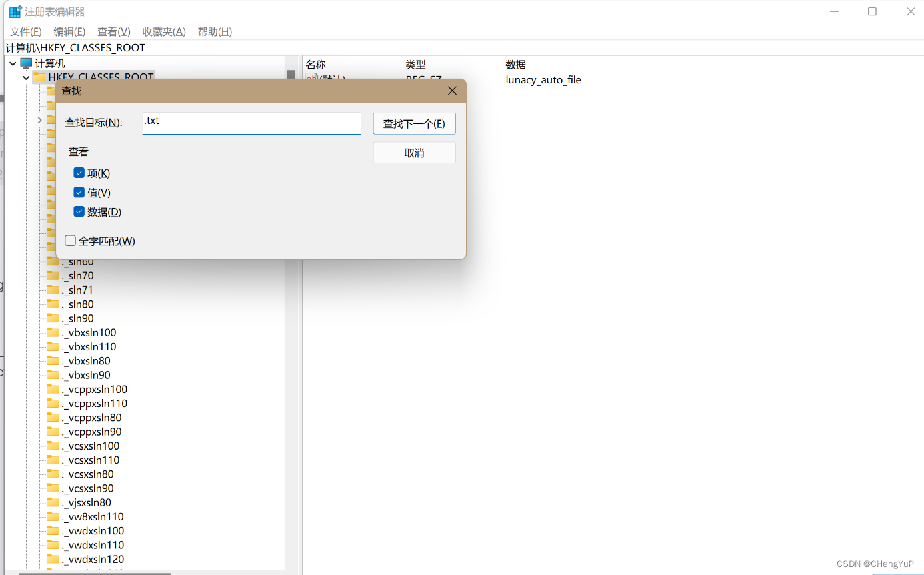This screenshot has height=575, width=924.
Task: Click the 名称 column header
Action: [x=352, y=65]
